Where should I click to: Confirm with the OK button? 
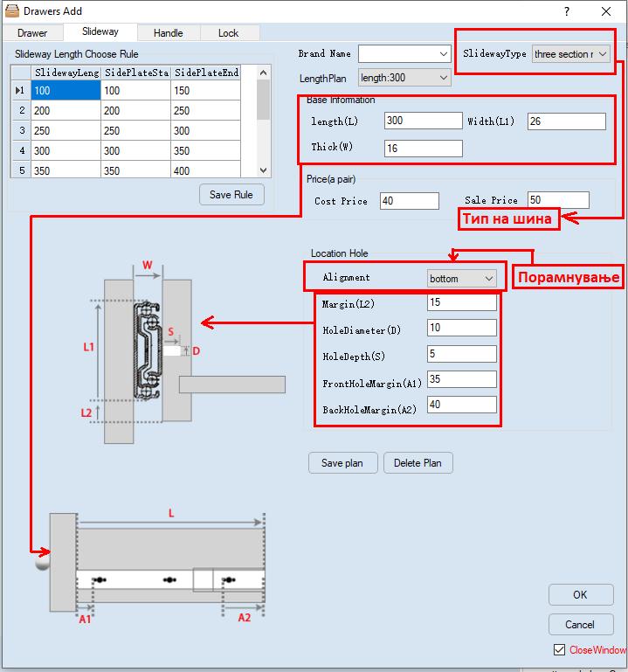(581, 595)
